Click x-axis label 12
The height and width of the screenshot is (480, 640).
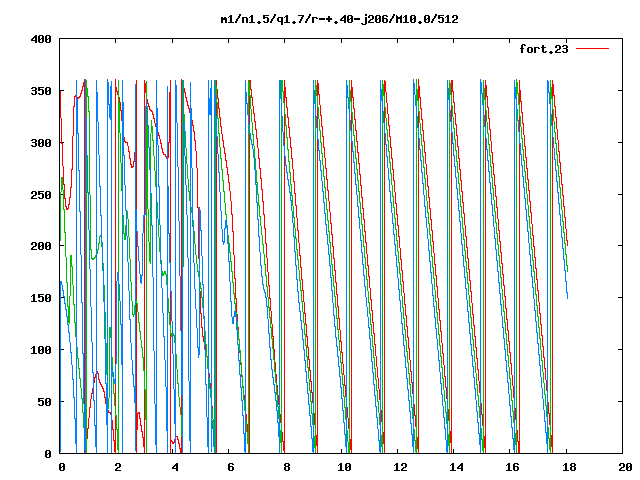pos(400,467)
